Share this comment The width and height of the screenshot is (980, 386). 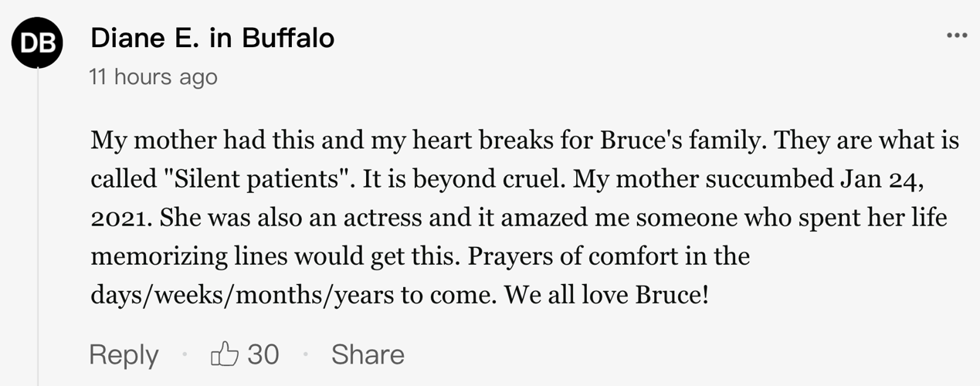(x=368, y=354)
